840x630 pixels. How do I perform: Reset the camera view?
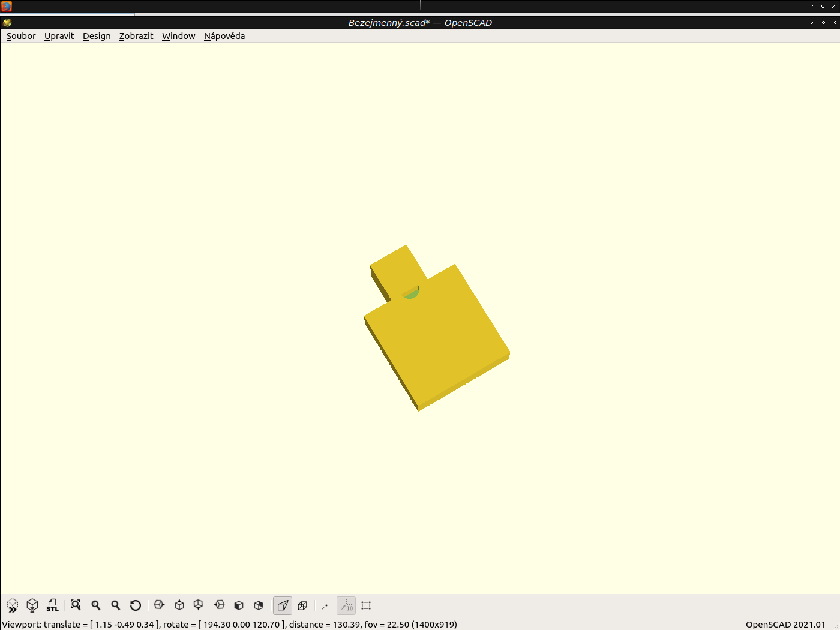(136, 605)
